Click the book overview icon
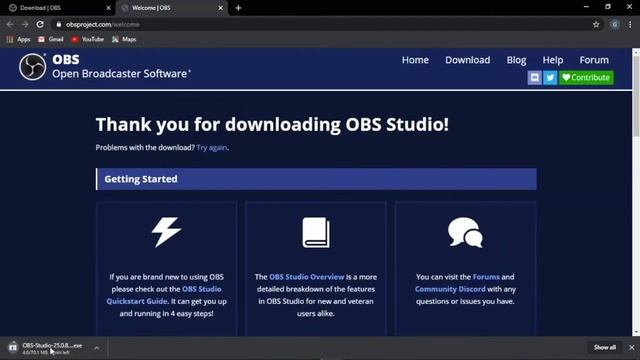 pyautogui.click(x=316, y=232)
